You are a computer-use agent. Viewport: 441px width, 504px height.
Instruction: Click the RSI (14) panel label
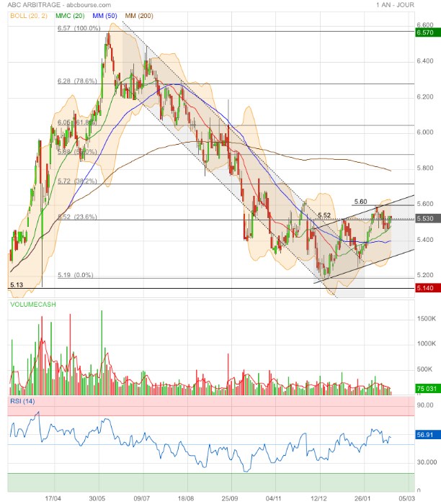(22, 401)
